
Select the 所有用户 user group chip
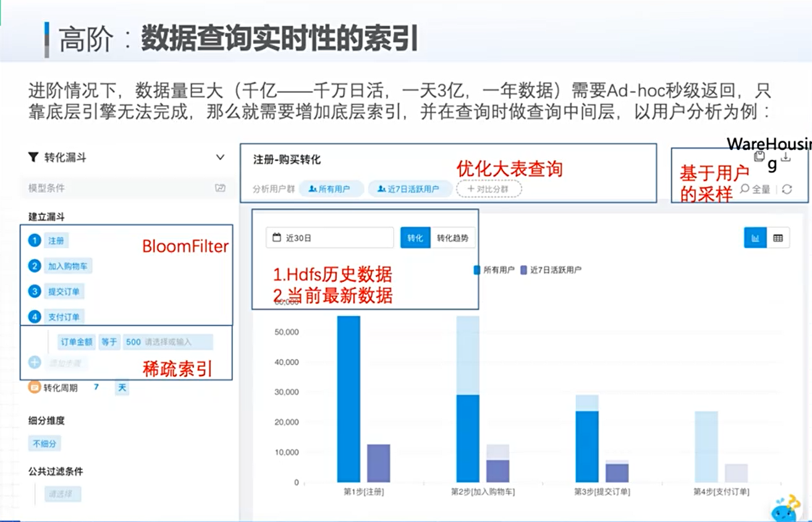click(x=331, y=189)
